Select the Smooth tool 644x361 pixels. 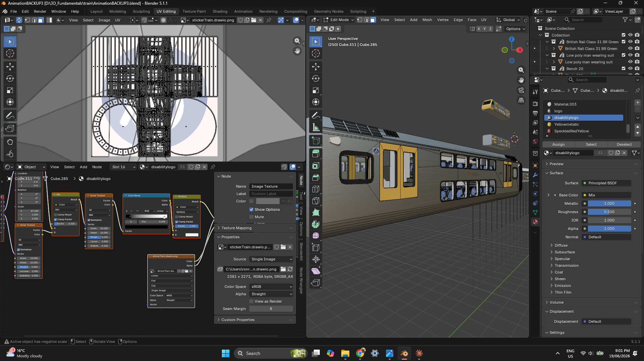[316, 236]
